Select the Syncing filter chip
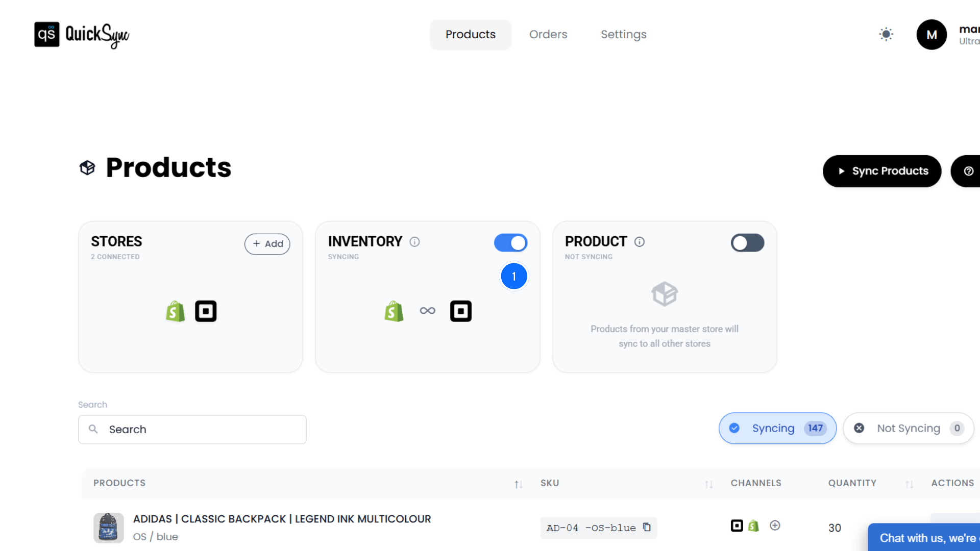This screenshot has height=551, width=980. point(777,428)
